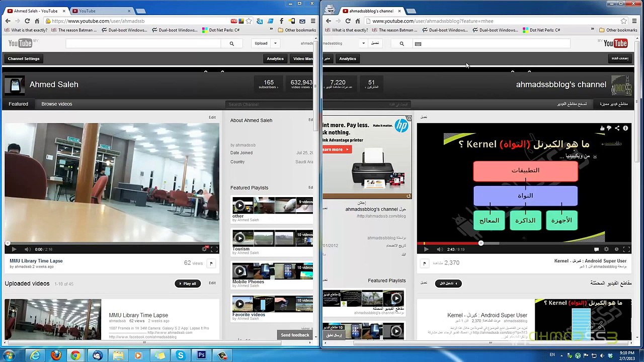This screenshot has height=362, width=644.
Task: Open Skype from taskbar
Action: coord(181,355)
